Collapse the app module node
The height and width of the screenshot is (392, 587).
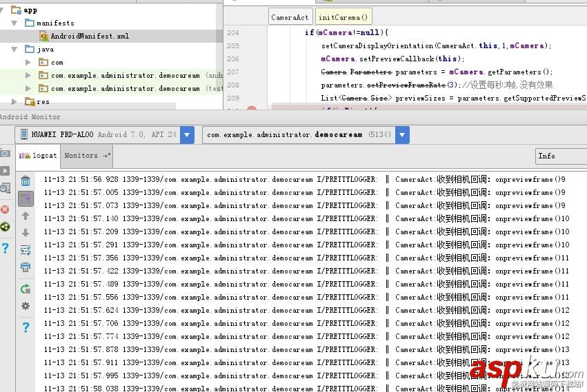[x=2, y=10]
